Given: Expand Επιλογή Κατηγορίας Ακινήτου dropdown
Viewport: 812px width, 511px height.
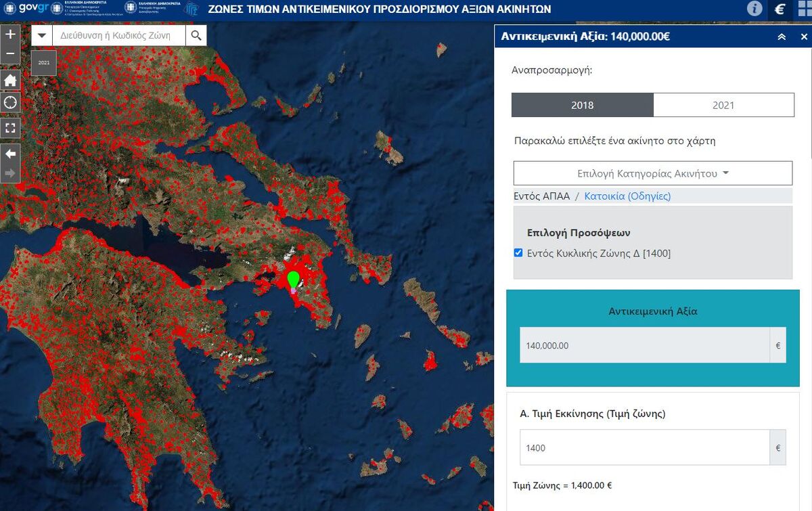Looking at the screenshot, I should (652, 173).
